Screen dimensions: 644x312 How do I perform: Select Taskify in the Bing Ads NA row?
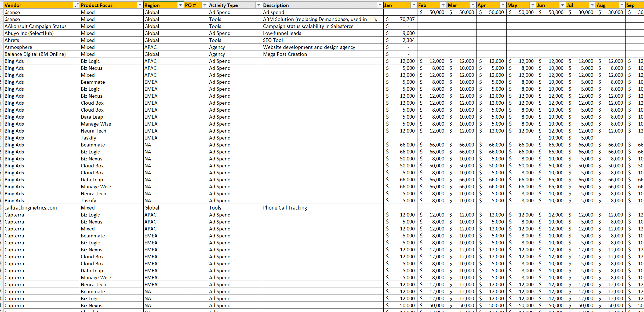[x=112, y=200]
